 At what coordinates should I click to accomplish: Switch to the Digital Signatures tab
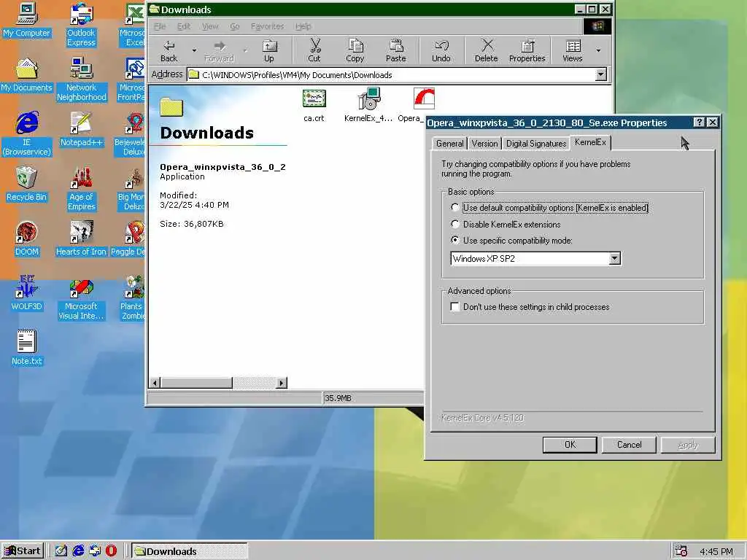536,144
